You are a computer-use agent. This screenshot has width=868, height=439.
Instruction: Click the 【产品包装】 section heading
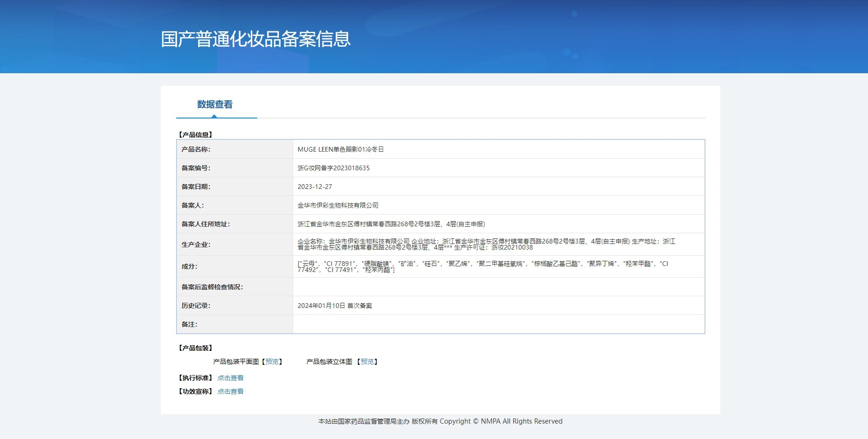[195, 348]
